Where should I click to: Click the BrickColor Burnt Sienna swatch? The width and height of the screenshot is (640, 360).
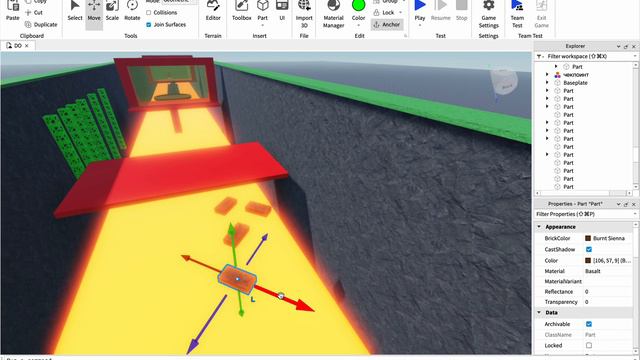(x=588, y=238)
